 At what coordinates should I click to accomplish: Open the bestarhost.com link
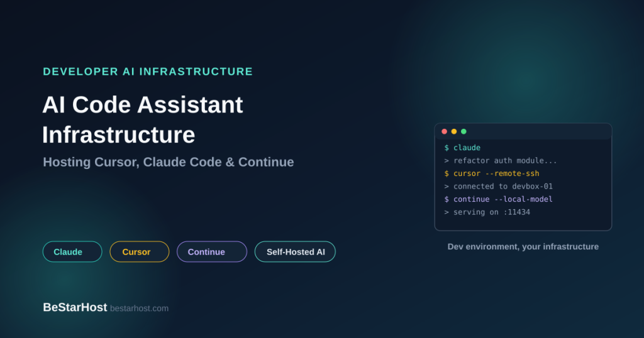(139, 308)
